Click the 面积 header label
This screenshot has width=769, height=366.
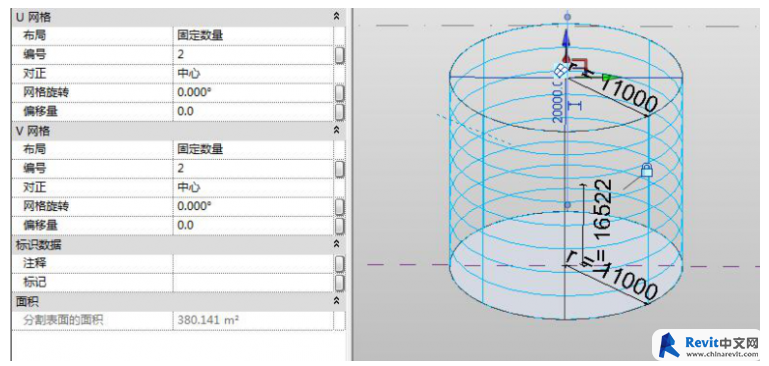(x=27, y=301)
